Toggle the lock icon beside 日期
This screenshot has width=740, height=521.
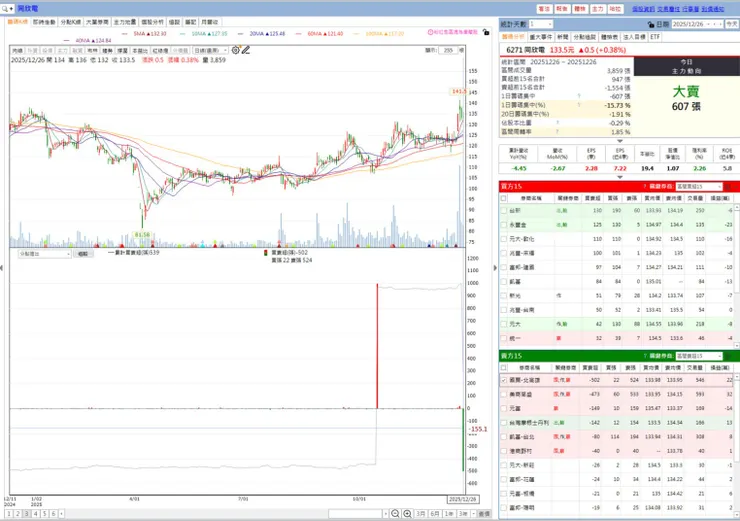click(651, 24)
